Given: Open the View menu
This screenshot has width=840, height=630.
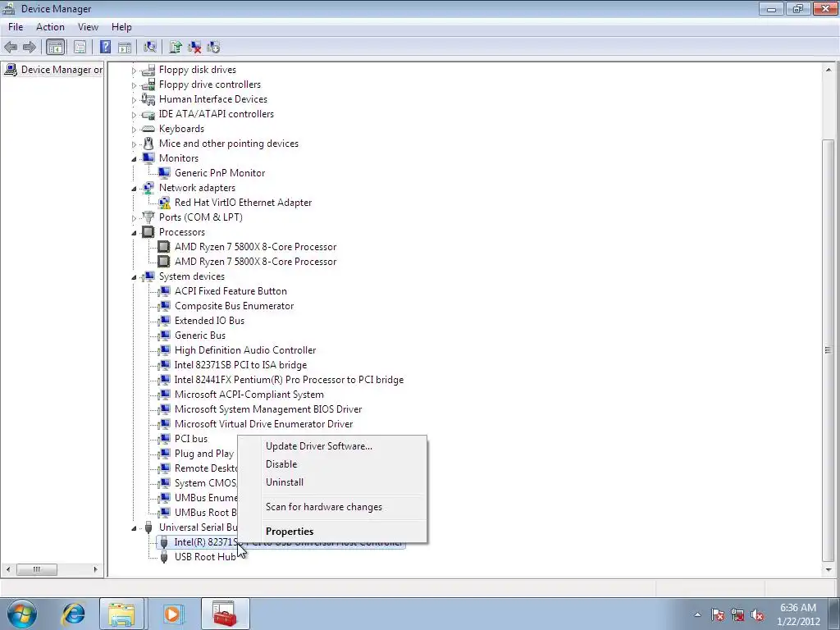Looking at the screenshot, I should click(88, 27).
